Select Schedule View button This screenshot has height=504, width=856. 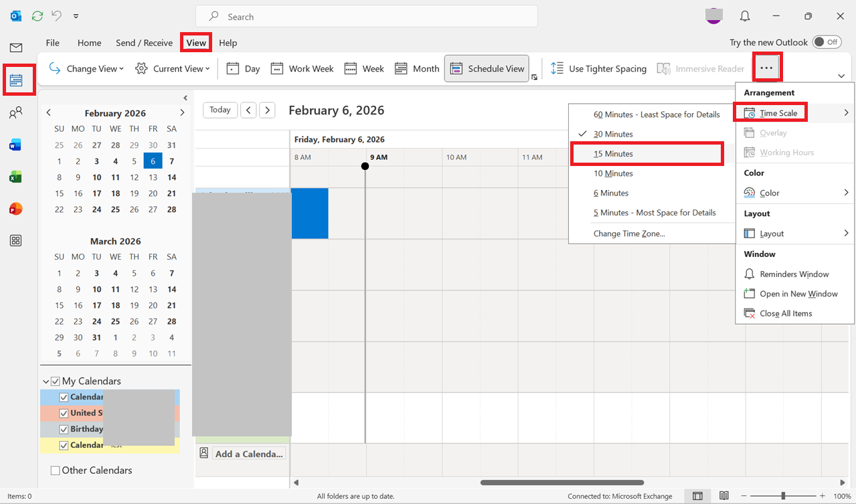487,68
